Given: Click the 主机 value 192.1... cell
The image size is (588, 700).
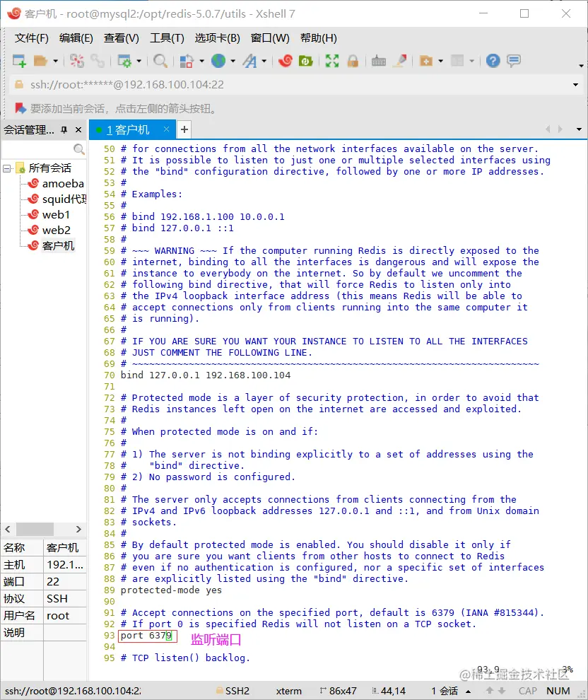Looking at the screenshot, I should [65, 565].
